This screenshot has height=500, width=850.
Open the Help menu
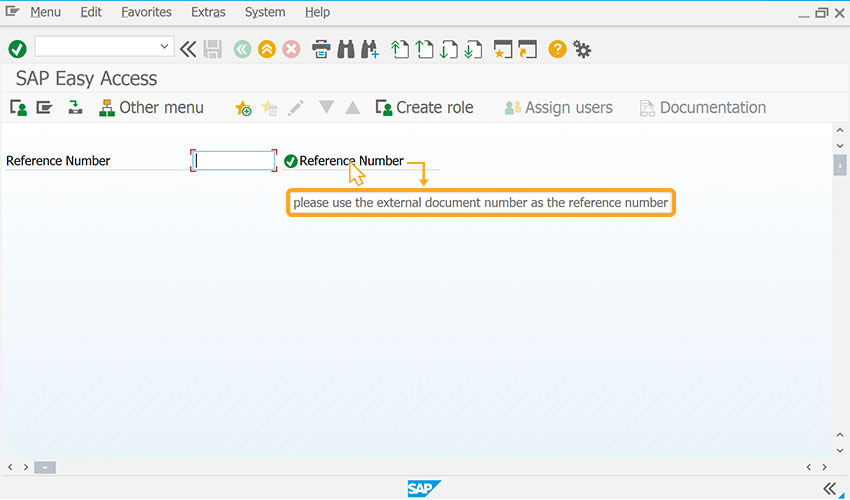[x=317, y=12]
